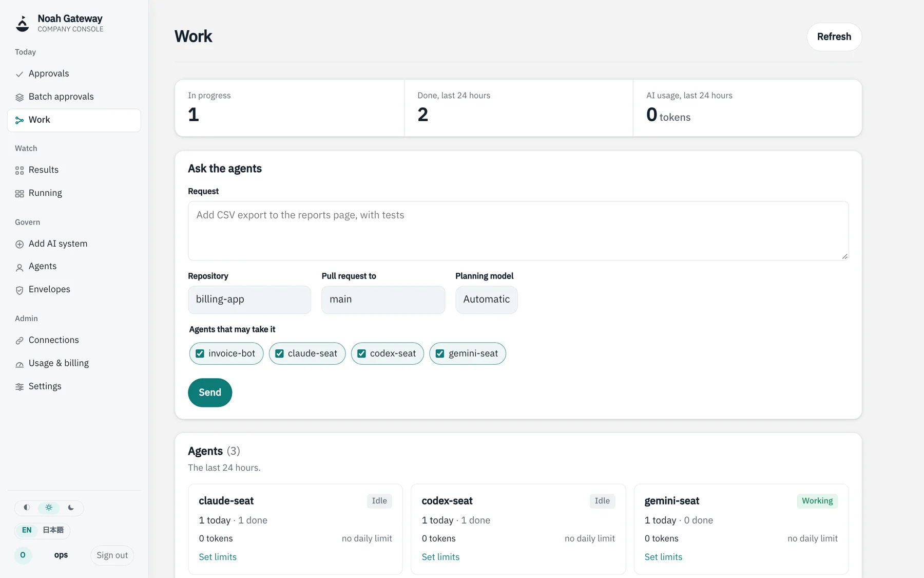Click the Batch approvals layers icon
Screen dimensions: 924x578
click(x=20, y=97)
